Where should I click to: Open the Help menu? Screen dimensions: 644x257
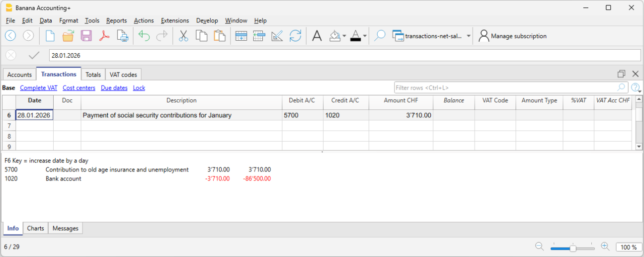point(260,20)
